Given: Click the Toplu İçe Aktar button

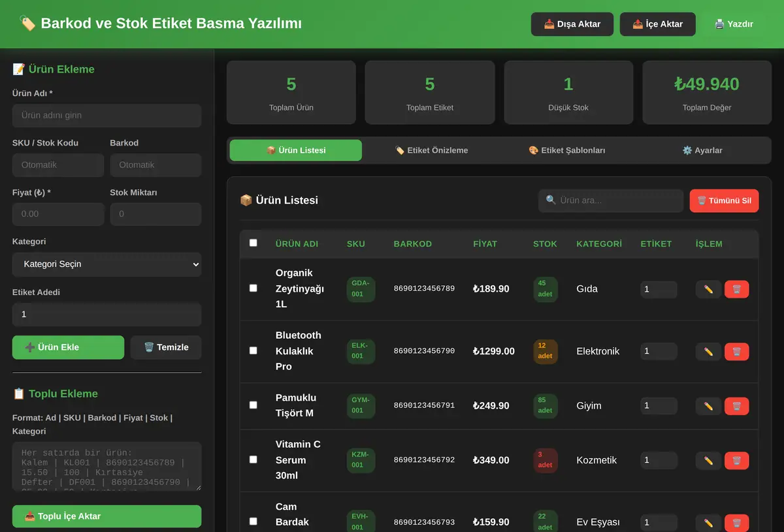Looking at the screenshot, I should (107, 516).
